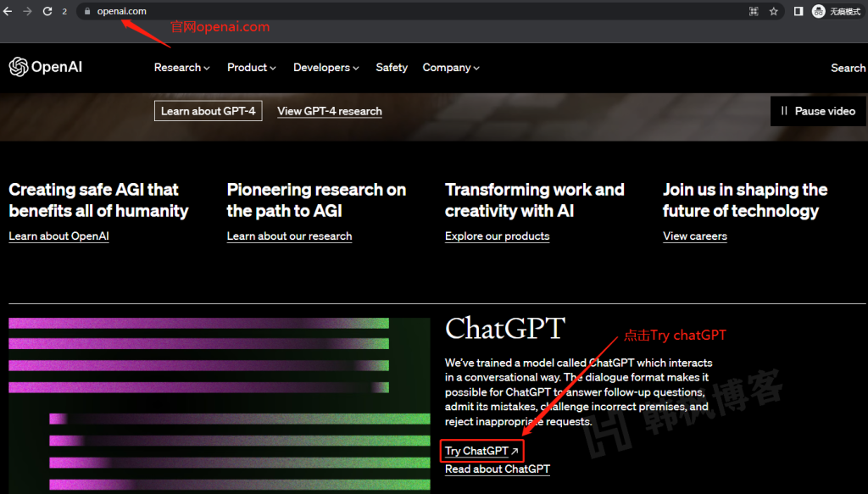Click Search in the top navigation

(848, 68)
